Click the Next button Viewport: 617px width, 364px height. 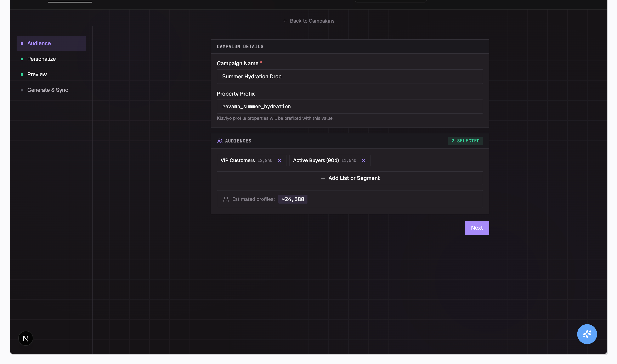pyautogui.click(x=476, y=228)
